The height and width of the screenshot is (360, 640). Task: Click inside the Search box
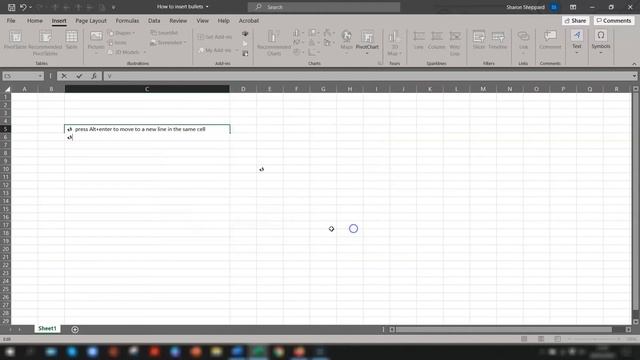[324, 7]
